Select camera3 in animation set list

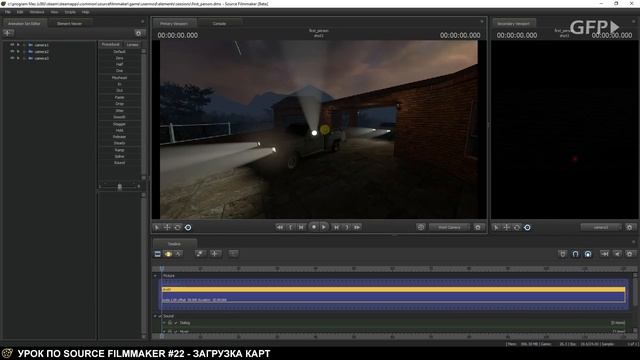[41, 58]
